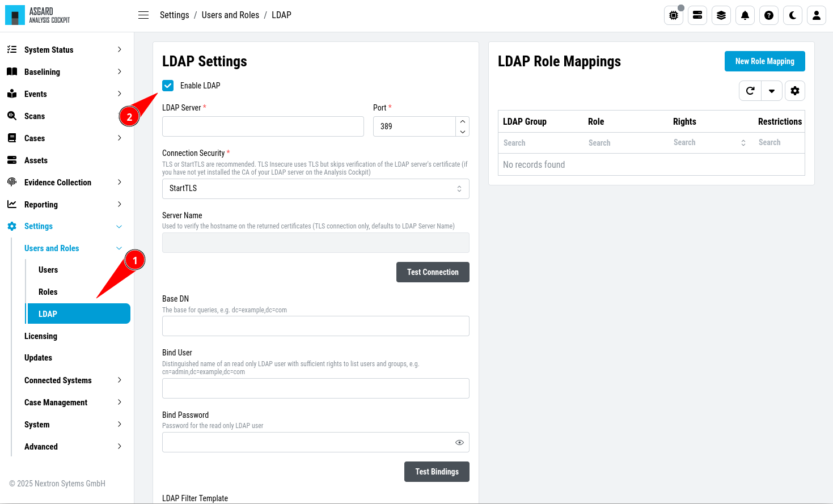
Task: Open the help question mark icon
Action: point(769,15)
